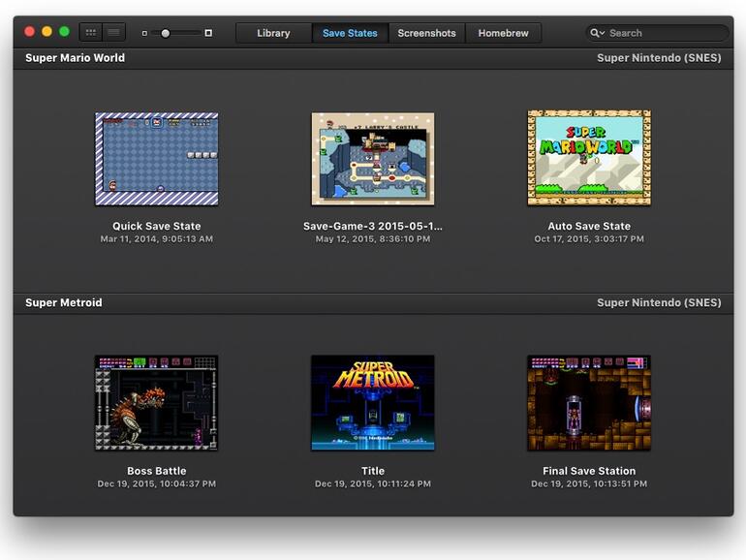Switch to list view layout
The width and height of the screenshot is (746, 560).
coord(113,32)
